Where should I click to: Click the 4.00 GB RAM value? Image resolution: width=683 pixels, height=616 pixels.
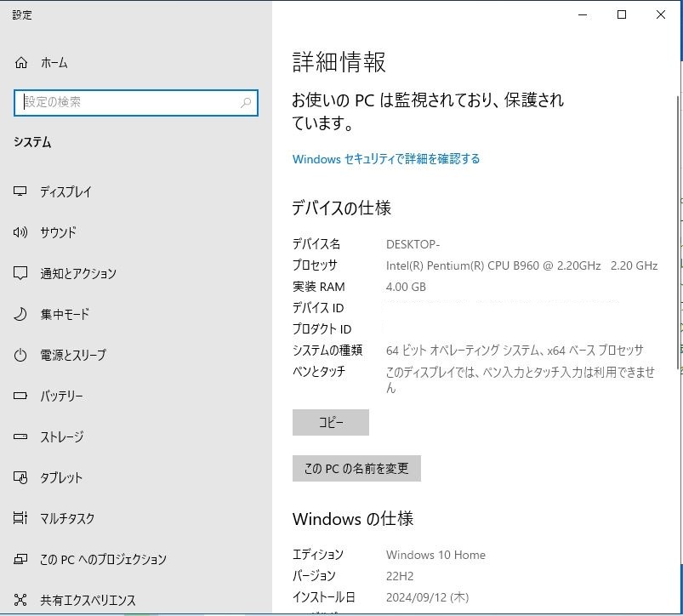click(406, 287)
